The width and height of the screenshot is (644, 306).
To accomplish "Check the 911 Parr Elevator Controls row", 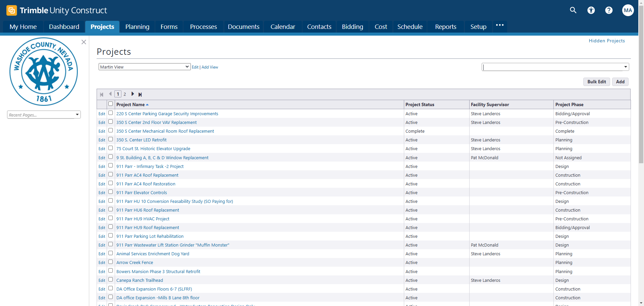I will pos(110,192).
